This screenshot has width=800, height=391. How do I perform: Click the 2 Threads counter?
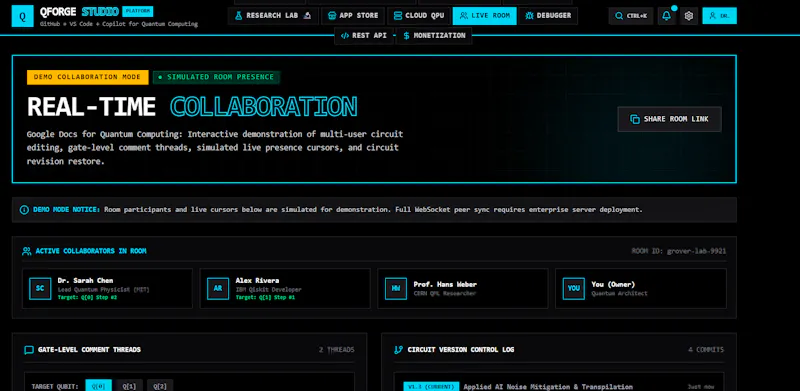[336, 350]
